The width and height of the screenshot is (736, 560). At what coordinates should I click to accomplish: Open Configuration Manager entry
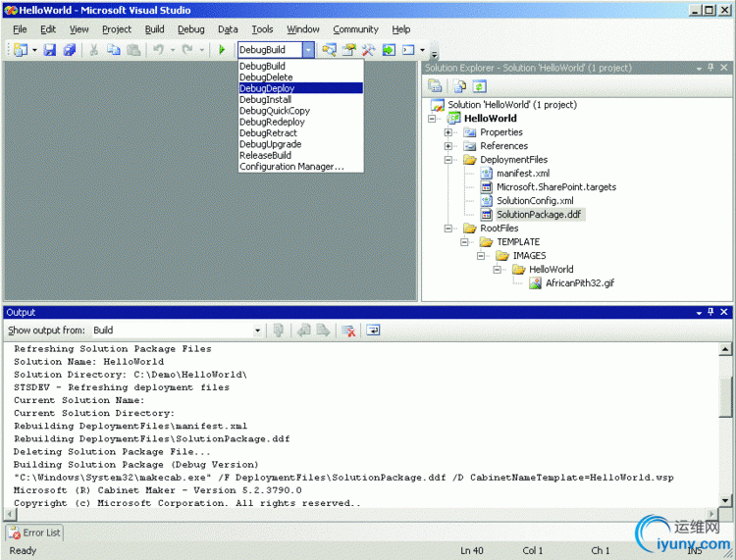[301, 167]
